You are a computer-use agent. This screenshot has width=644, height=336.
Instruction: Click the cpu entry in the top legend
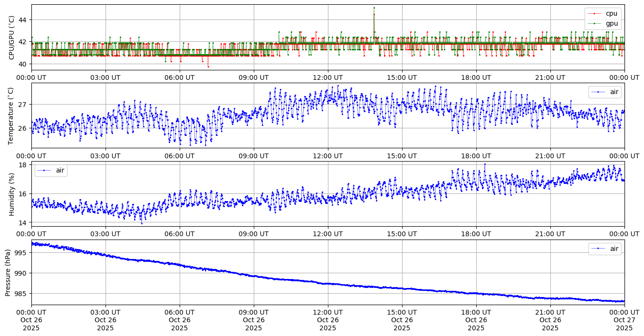[x=611, y=13]
